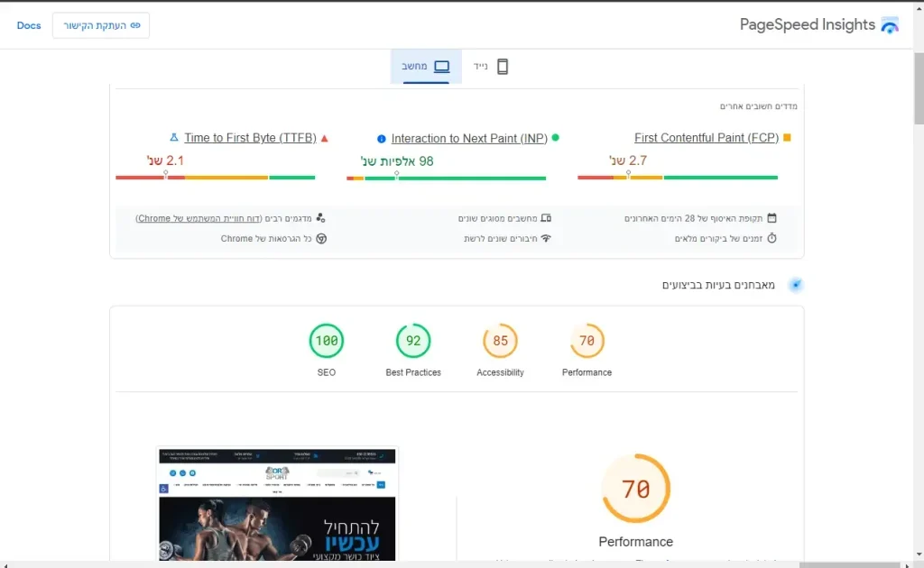Screen dimensions: 924x568
Task: Open First Contentful Paint (FCP) link
Action: pos(706,138)
